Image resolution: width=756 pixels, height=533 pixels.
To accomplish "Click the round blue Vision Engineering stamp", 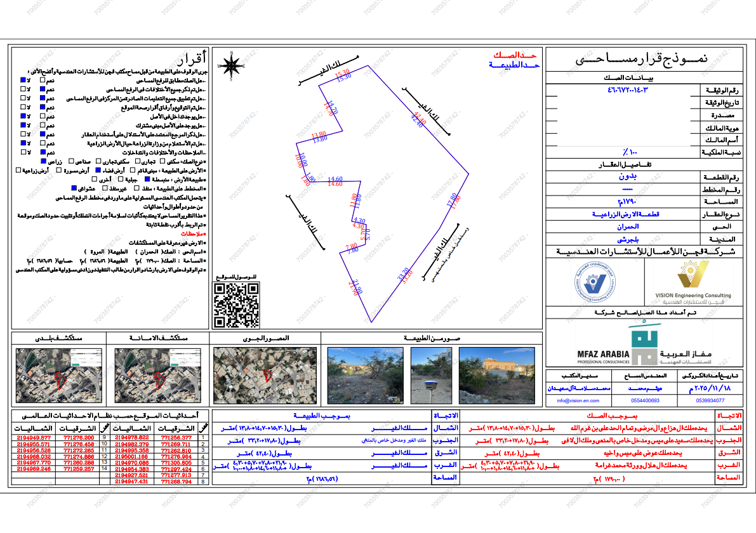I will click(594, 282).
